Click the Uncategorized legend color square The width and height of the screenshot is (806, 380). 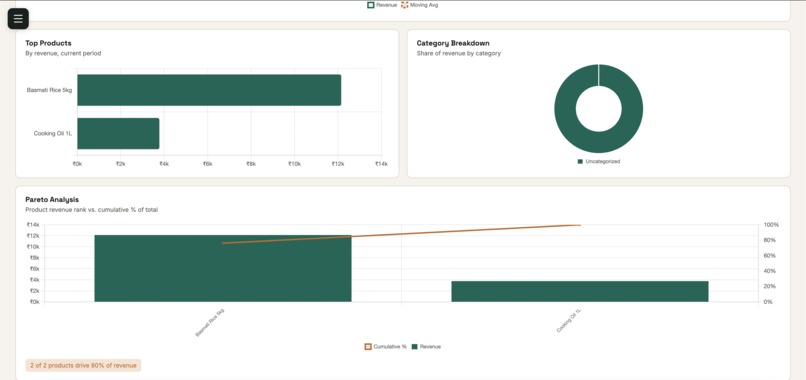click(580, 161)
